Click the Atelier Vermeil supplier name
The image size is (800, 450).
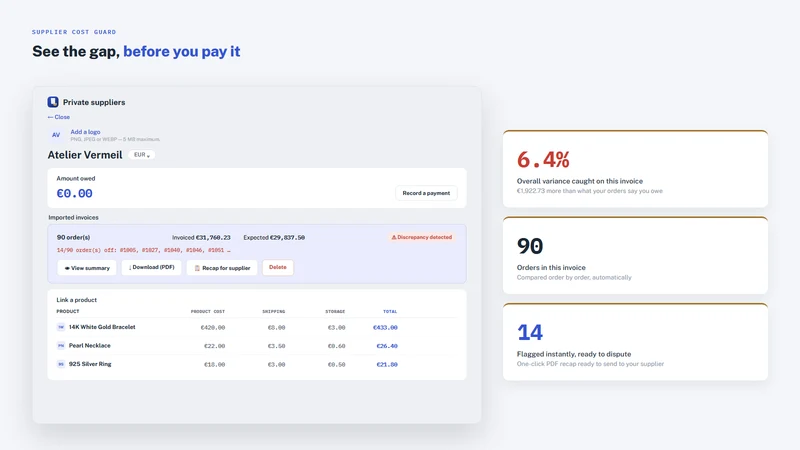(x=85, y=155)
